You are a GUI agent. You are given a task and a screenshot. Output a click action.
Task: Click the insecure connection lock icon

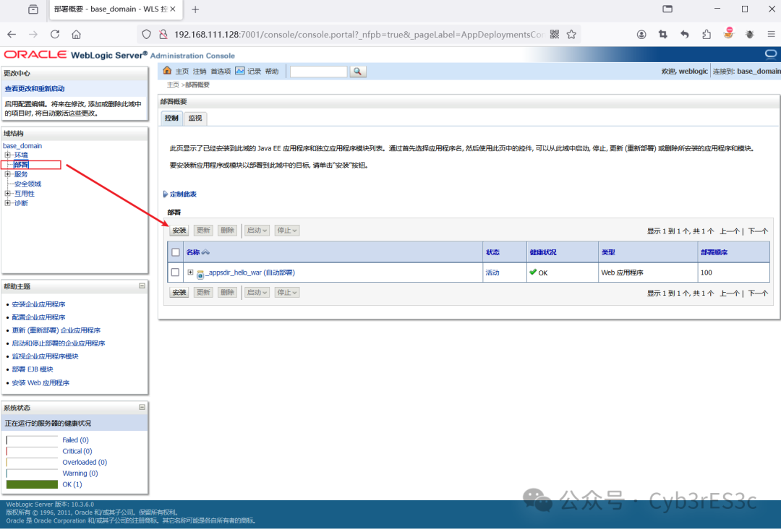click(163, 35)
